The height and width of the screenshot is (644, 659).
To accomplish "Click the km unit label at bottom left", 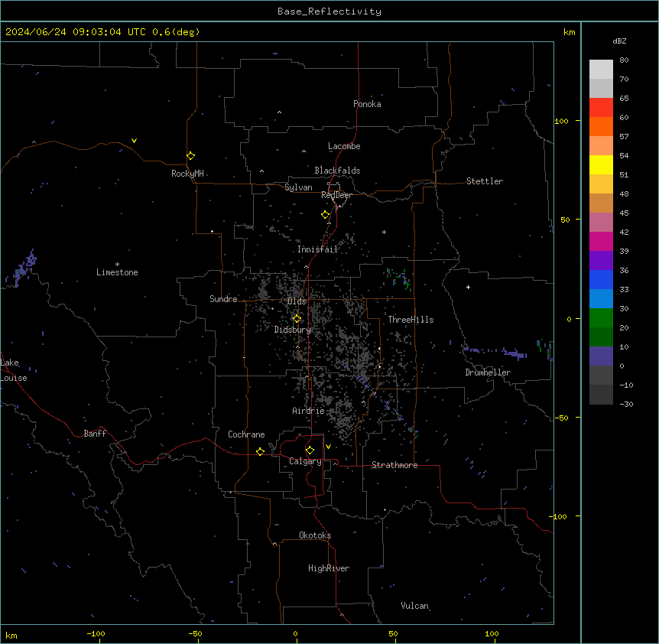I will coord(11,636).
